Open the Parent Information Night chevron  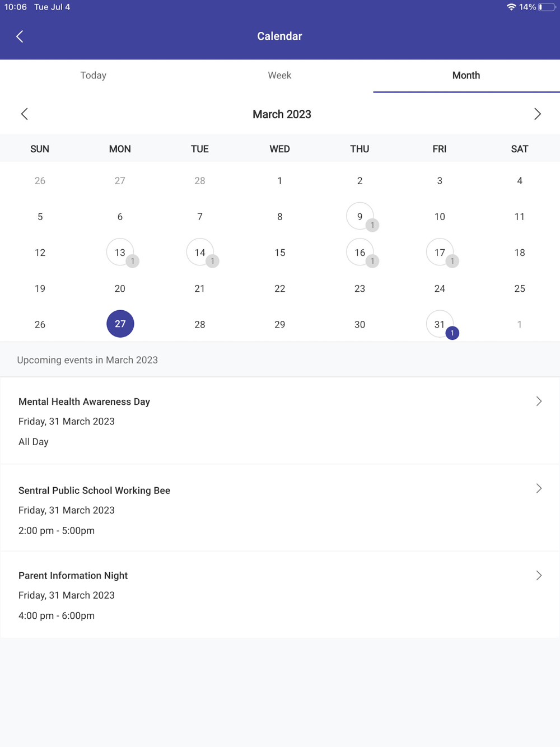coord(539,576)
